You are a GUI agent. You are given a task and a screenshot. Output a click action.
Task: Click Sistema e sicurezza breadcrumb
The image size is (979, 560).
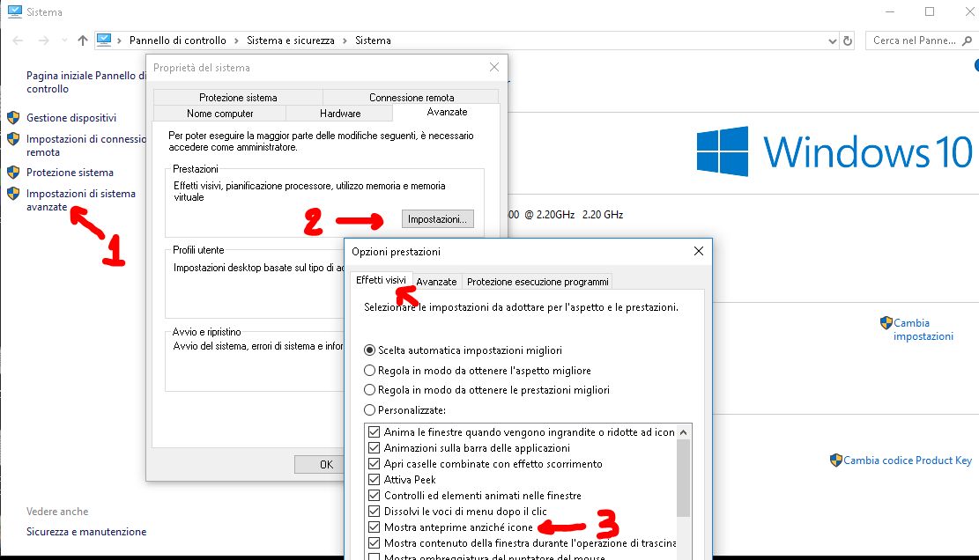pos(290,41)
